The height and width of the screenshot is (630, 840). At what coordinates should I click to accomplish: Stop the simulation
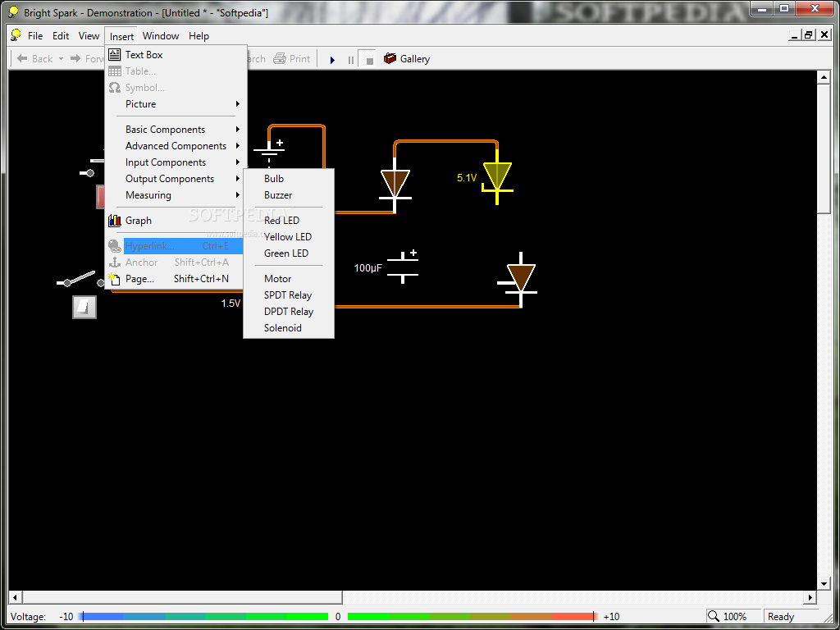(x=369, y=60)
